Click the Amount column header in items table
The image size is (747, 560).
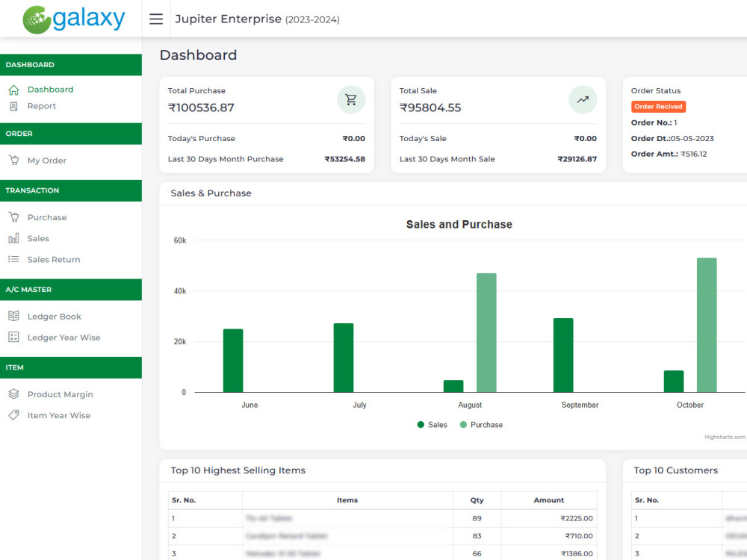[x=548, y=500]
